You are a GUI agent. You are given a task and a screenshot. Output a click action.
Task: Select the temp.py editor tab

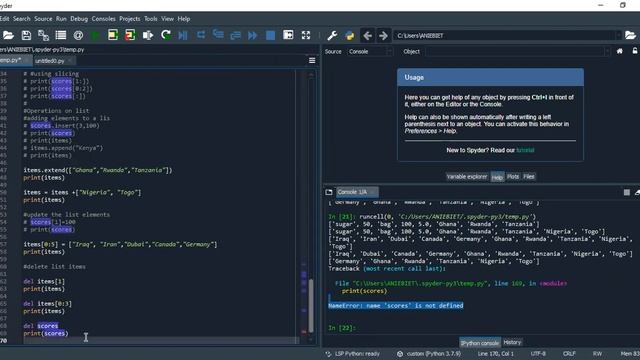pyautogui.click(x=11, y=60)
